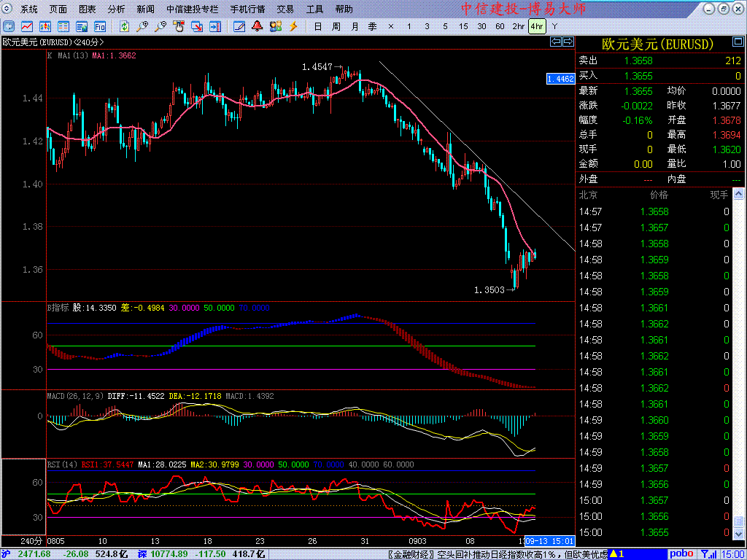
Task: Click the green refresh page icon
Action: (124, 26)
